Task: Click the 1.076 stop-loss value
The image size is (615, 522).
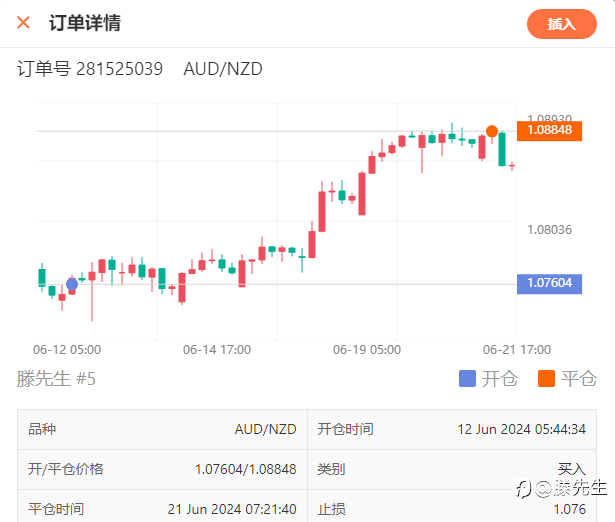Action: pyautogui.click(x=570, y=509)
